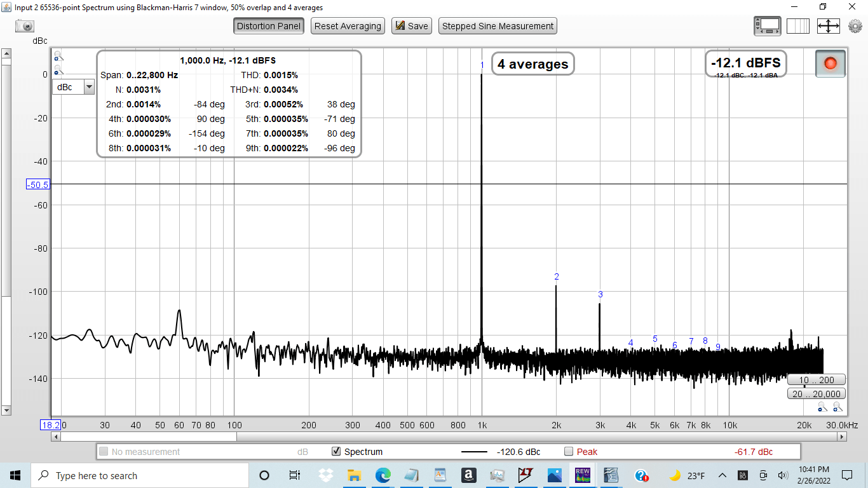Toggle the frequency axis spacing icon

798,26
